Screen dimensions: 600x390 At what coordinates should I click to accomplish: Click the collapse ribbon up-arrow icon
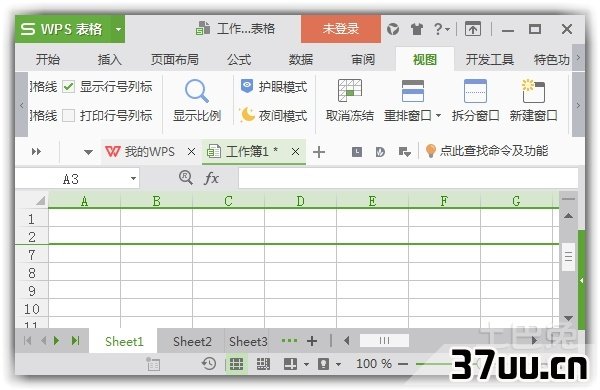473,29
